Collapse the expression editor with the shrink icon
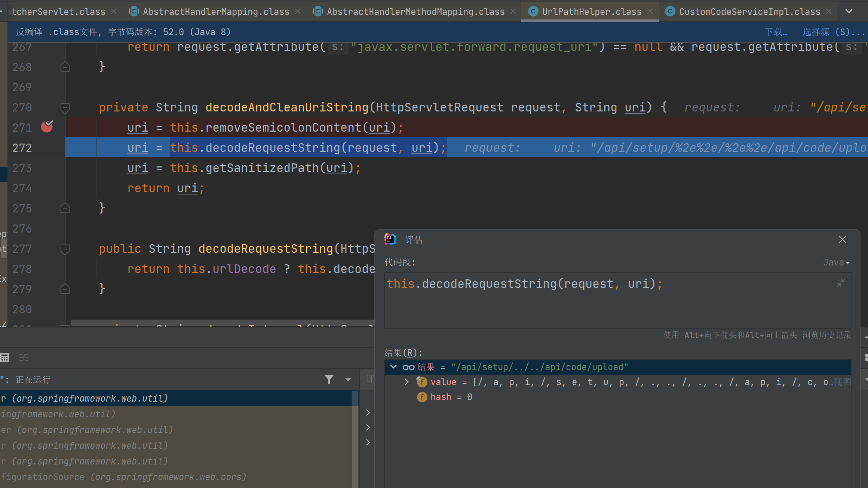Image resolution: width=868 pixels, height=488 pixels. point(841,283)
